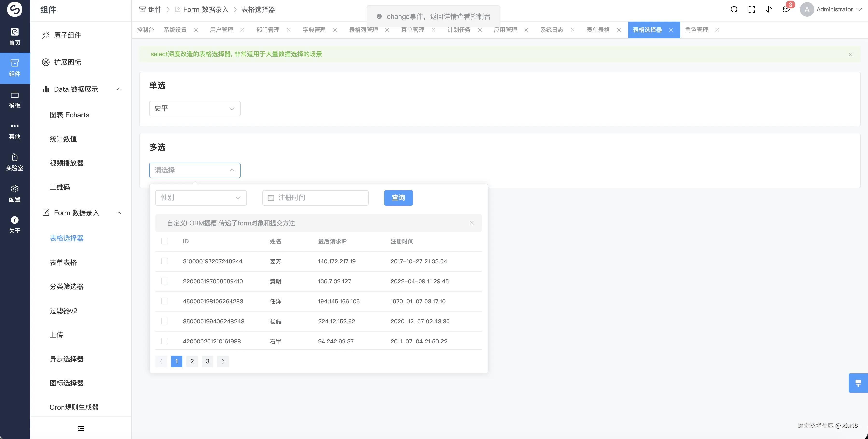Check the select-all checkbox in table header
Screen dimensions: 868x439
164,241
